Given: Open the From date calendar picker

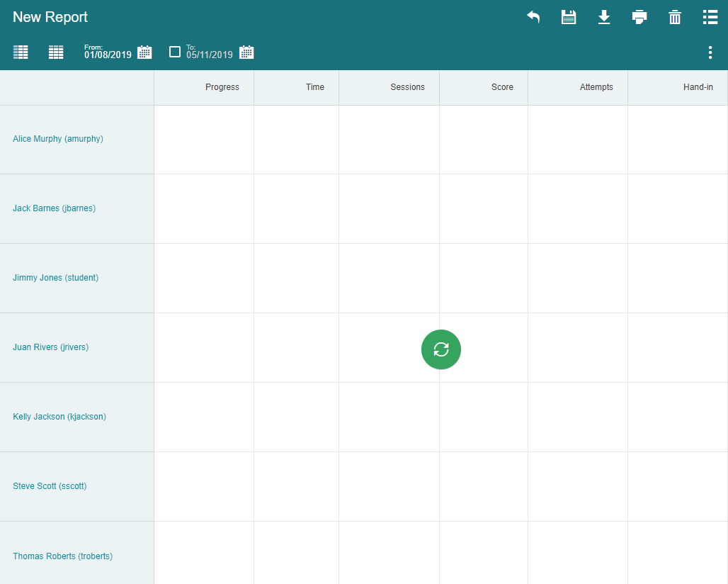Looking at the screenshot, I should pos(144,52).
